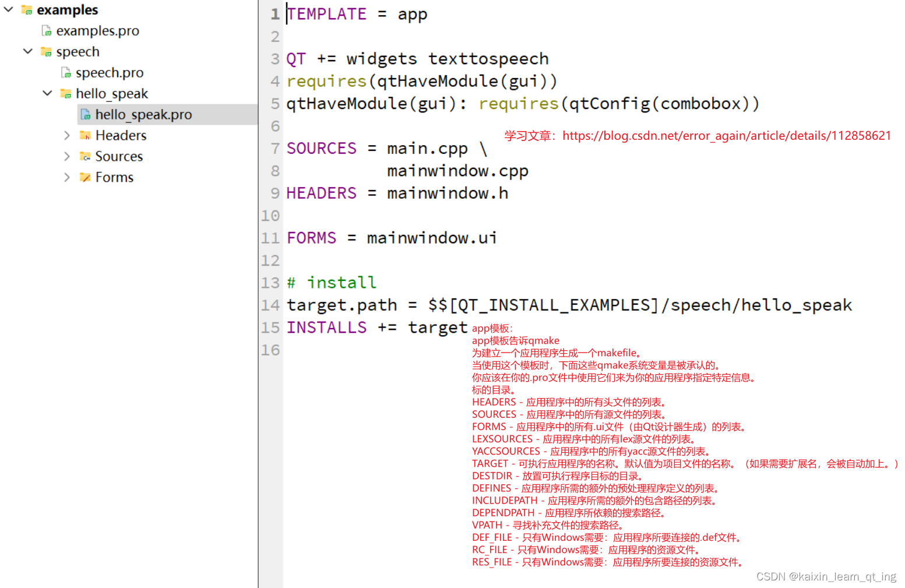
Task: Click the examples.pro file icon
Action: 46,30
